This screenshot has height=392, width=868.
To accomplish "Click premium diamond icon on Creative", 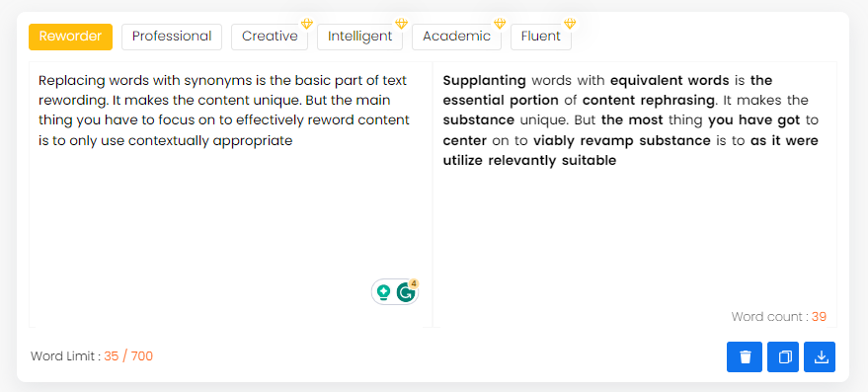I will point(307,24).
